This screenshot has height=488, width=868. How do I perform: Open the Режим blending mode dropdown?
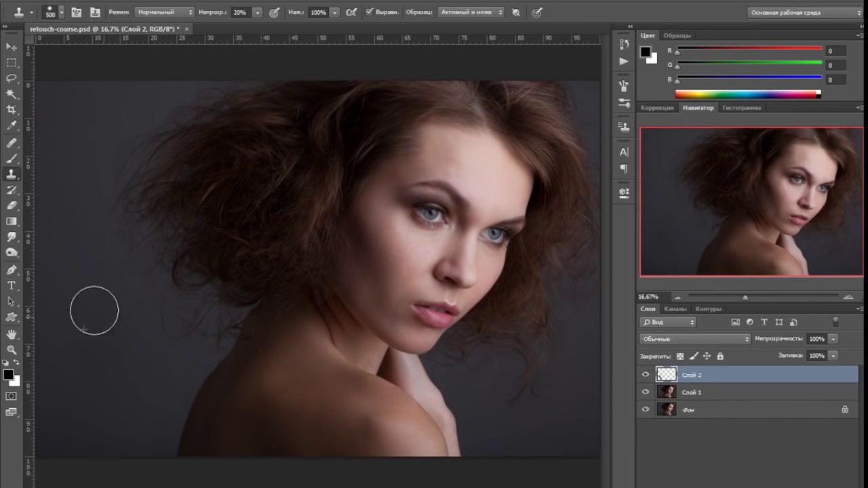point(164,12)
